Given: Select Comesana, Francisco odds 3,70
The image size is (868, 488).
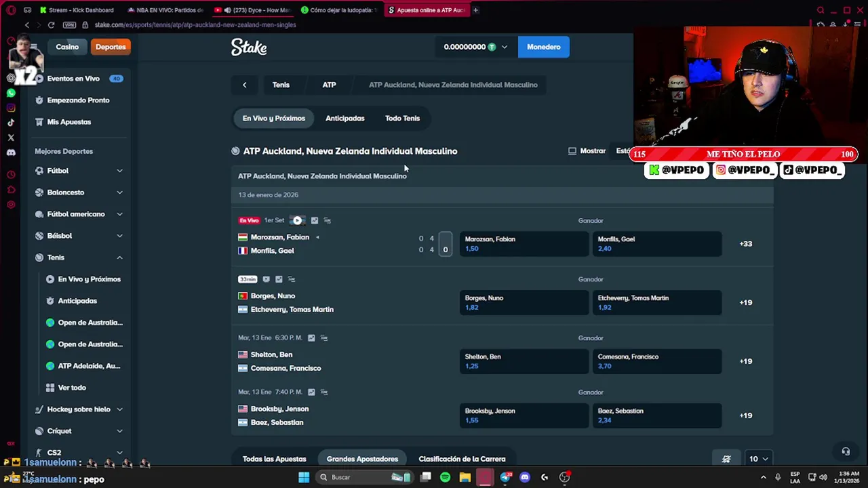Looking at the screenshot, I should click(657, 361).
